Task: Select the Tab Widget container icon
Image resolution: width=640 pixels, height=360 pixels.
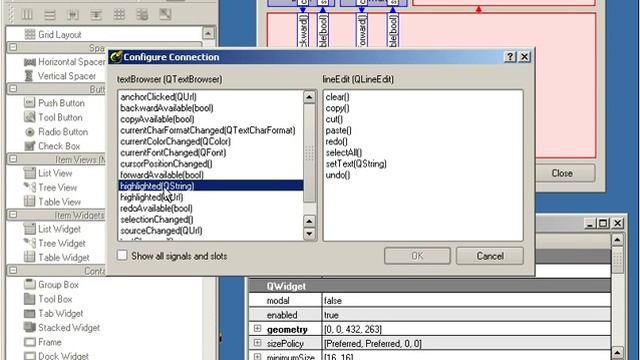Action: pos(29,313)
